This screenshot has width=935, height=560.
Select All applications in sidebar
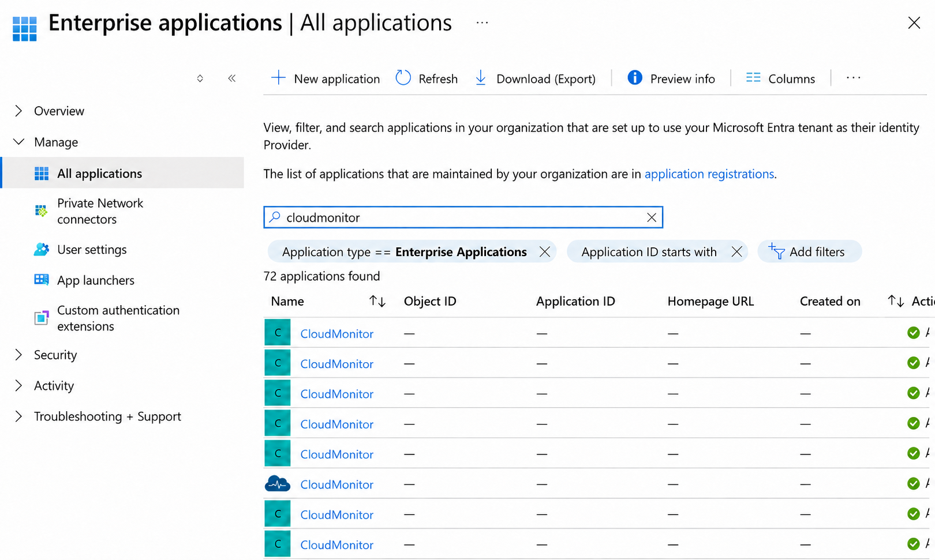(122, 173)
